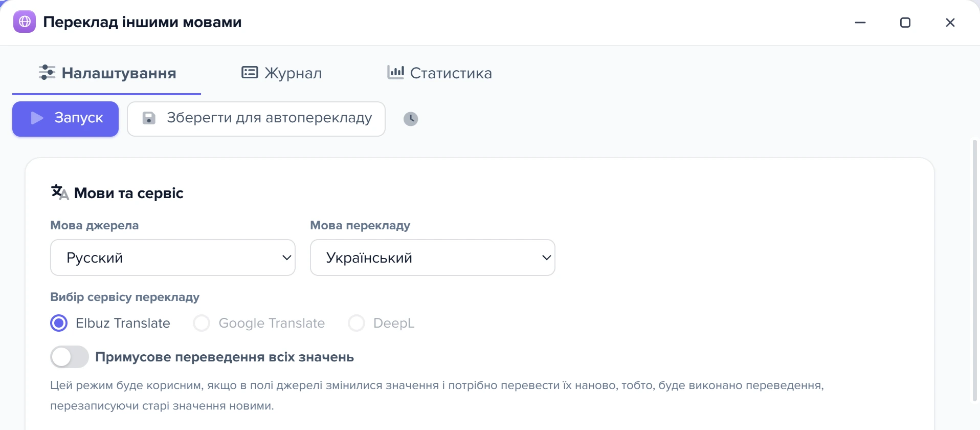980x430 pixels.
Task: Close the Переклад іншими мовами window
Action: tap(950, 23)
